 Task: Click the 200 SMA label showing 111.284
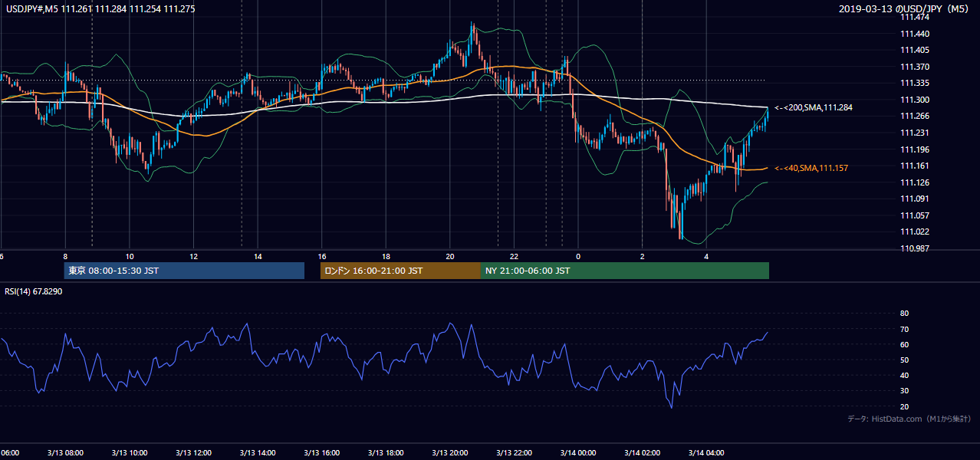[814, 108]
